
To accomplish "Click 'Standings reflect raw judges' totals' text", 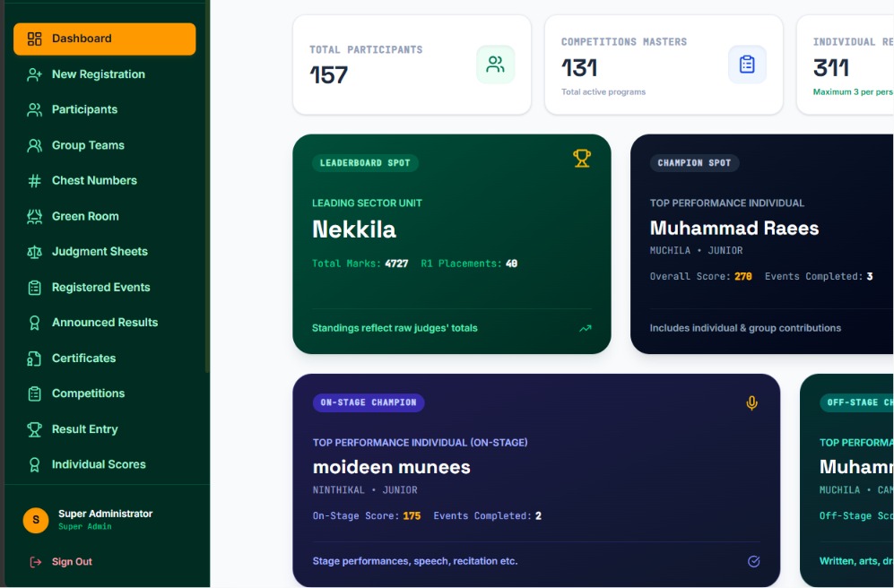I will point(395,328).
